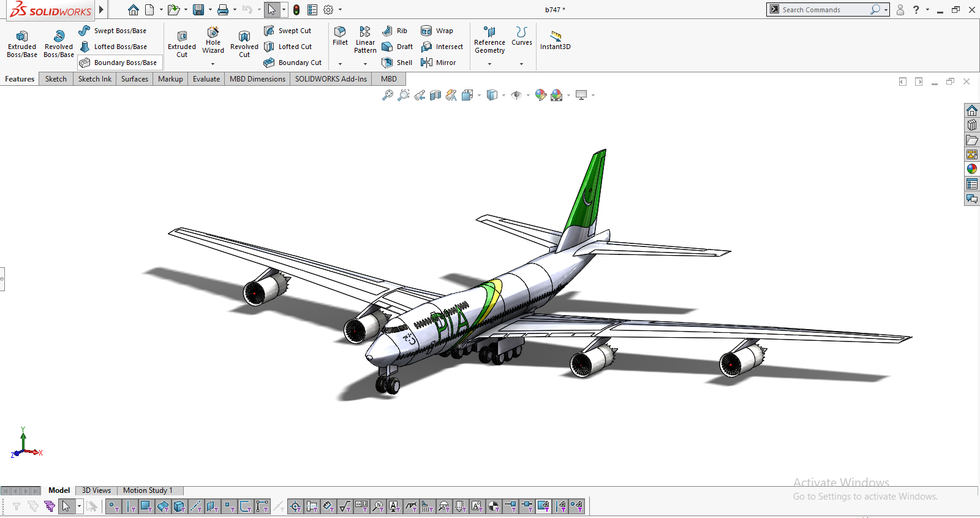This screenshot has width=980, height=518.
Task: Toggle the Filter Edges selection filter
Action: 130,506
